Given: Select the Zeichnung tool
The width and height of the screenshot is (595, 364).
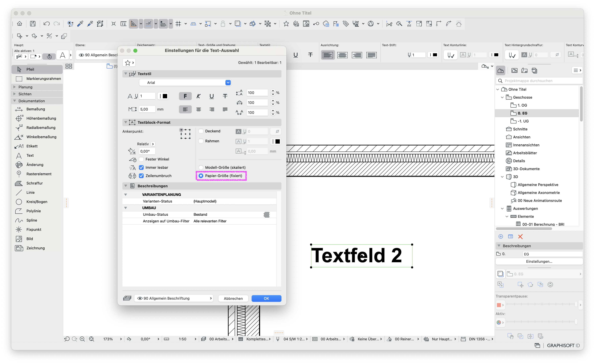Looking at the screenshot, I should (37, 248).
